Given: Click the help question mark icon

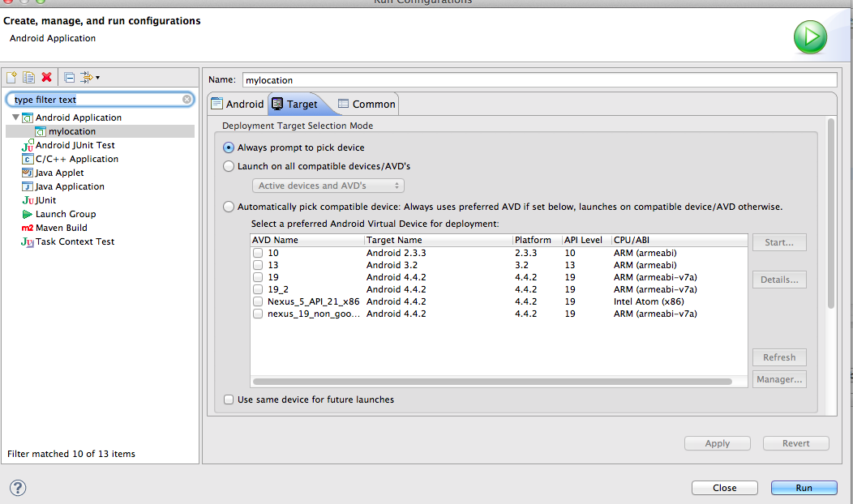Looking at the screenshot, I should [18, 487].
